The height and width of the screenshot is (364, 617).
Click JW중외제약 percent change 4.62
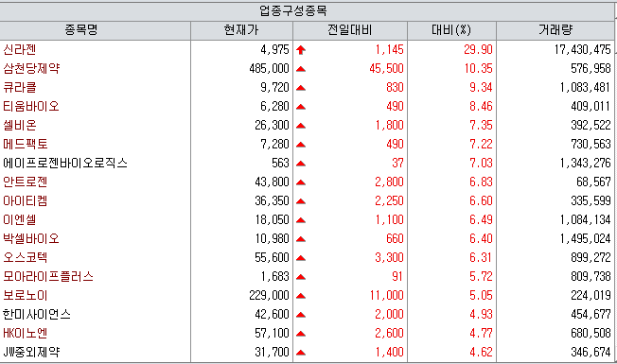(x=481, y=352)
